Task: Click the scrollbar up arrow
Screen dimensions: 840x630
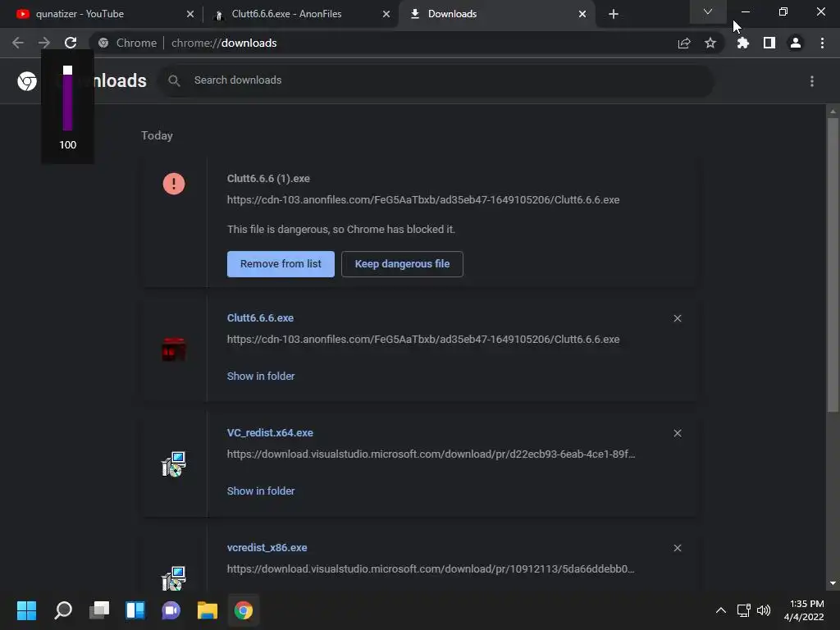Action: tap(833, 112)
